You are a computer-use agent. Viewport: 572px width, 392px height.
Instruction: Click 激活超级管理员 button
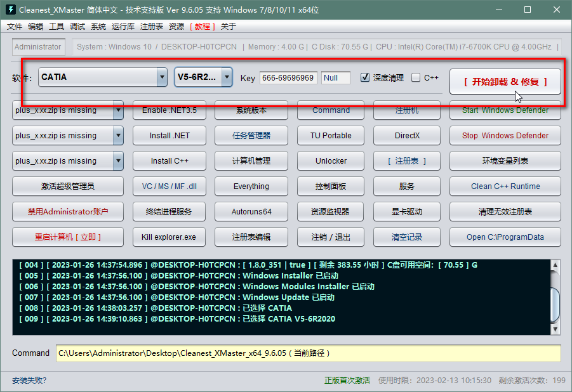(68, 186)
